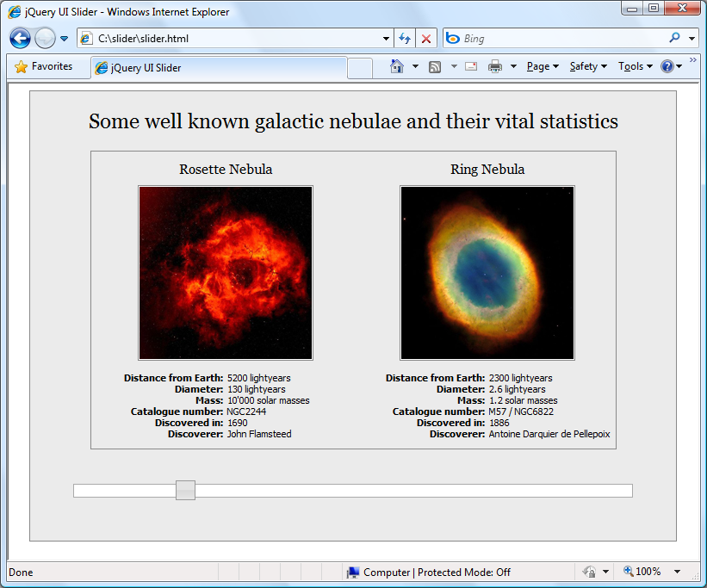This screenshot has width=707, height=588.
Task: Click the Help question mark icon
Action: tap(667, 66)
